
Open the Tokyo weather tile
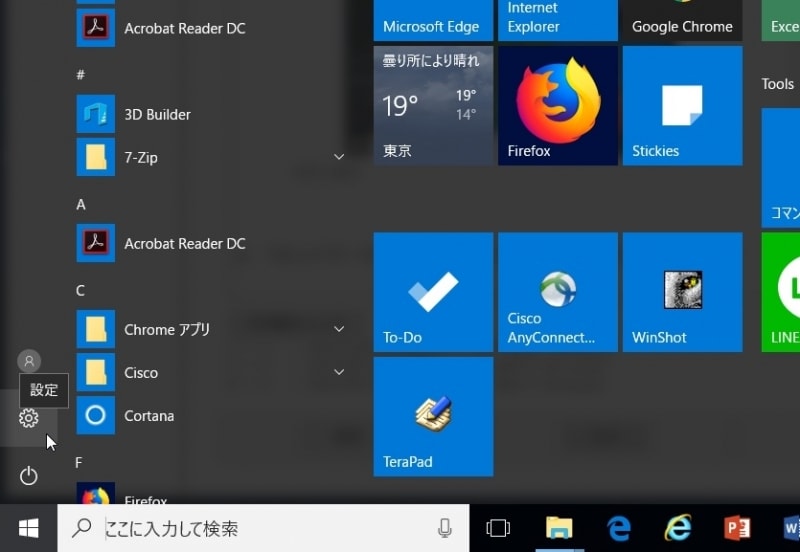coord(433,105)
